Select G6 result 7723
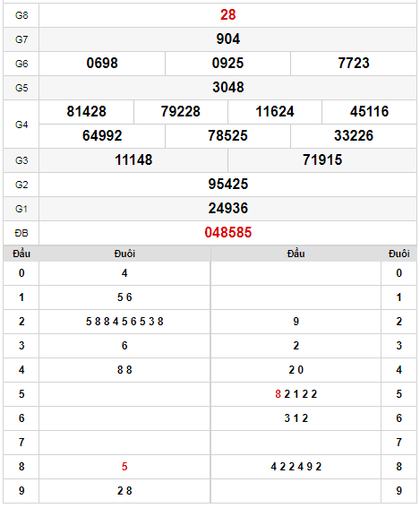The width and height of the screenshot is (420, 508). coord(354,64)
